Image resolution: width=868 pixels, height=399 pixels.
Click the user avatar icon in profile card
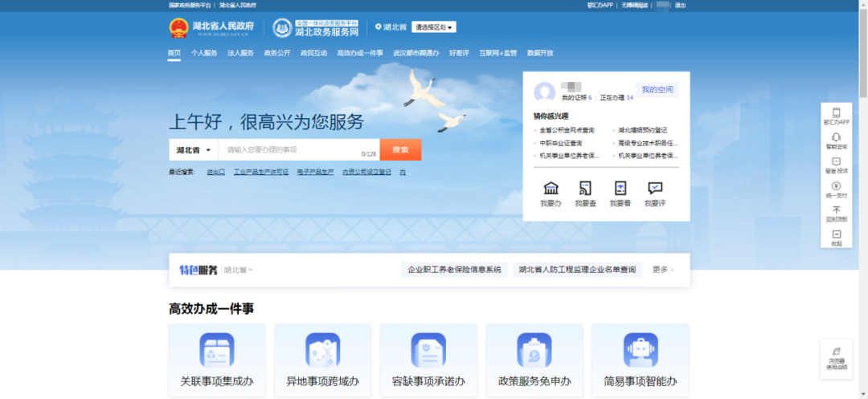click(544, 92)
